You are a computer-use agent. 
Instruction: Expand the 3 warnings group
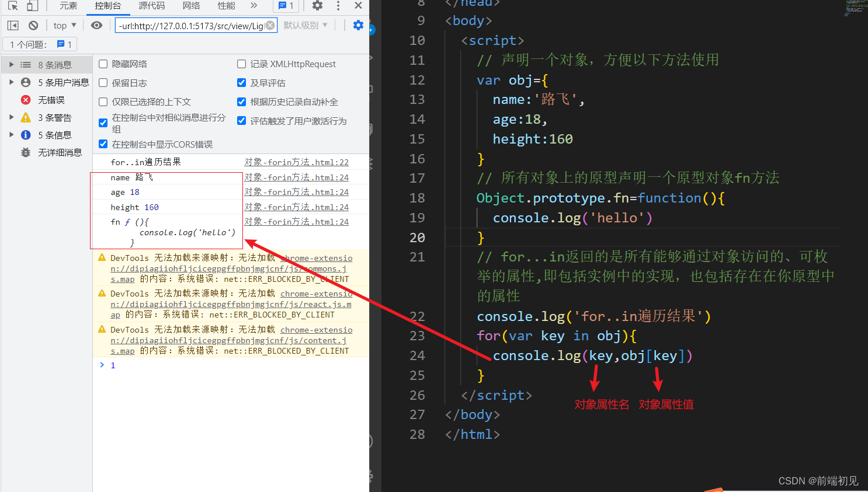point(11,117)
